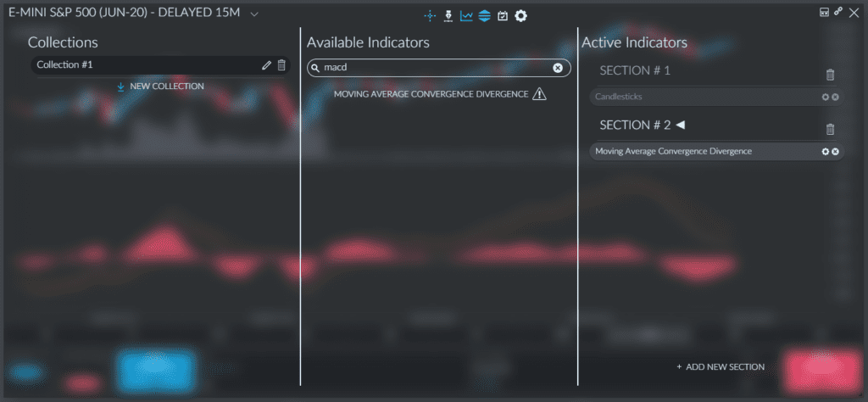Open the drawing pen tool
Image resolution: width=868 pixels, height=402 pixels.
point(448,16)
